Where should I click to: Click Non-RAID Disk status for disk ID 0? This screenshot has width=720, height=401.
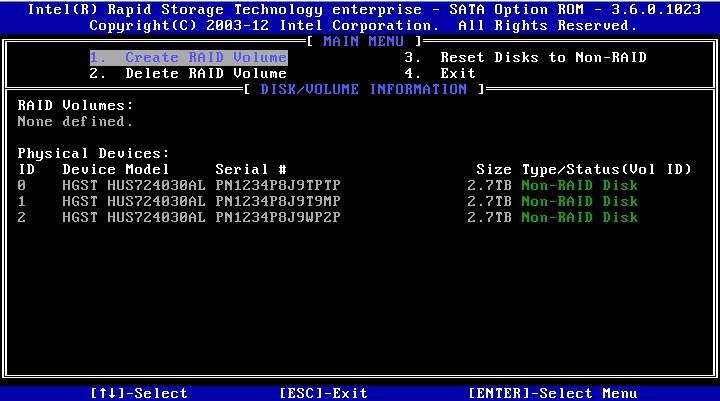coord(579,185)
